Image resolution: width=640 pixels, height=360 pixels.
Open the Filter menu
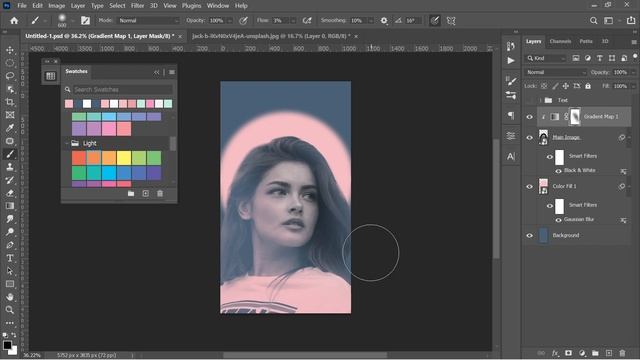click(137, 6)
